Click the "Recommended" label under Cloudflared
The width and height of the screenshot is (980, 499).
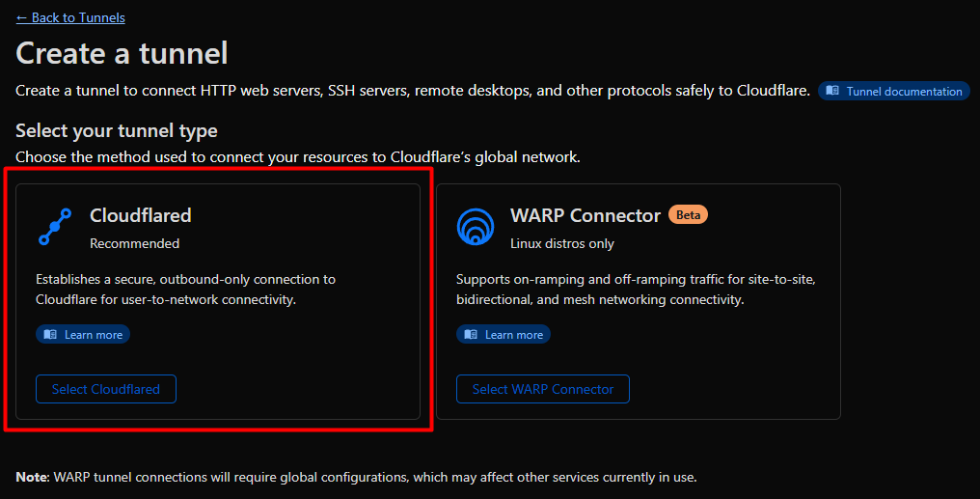[x=134, y=243]
